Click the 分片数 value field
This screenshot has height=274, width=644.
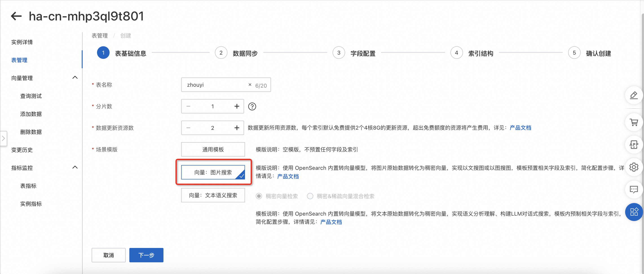pyautogui.click(x=212, y=106)
